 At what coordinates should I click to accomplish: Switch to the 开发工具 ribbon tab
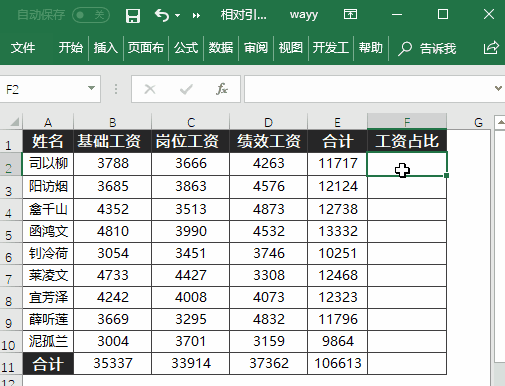[x=331, y=48]
